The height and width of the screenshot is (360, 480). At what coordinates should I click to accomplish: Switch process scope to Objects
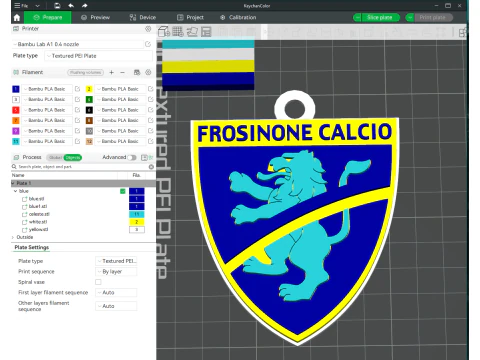pos(73,157)
